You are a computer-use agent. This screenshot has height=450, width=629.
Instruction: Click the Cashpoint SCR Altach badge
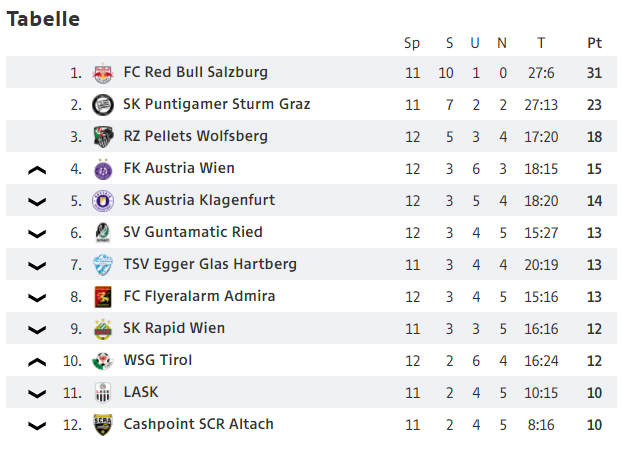click(x=103, y=425)
